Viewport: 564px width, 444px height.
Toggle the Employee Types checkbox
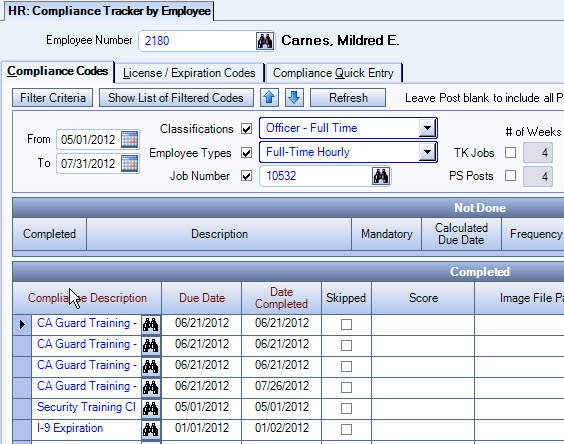pyautogui.click(x=246, y=153)
